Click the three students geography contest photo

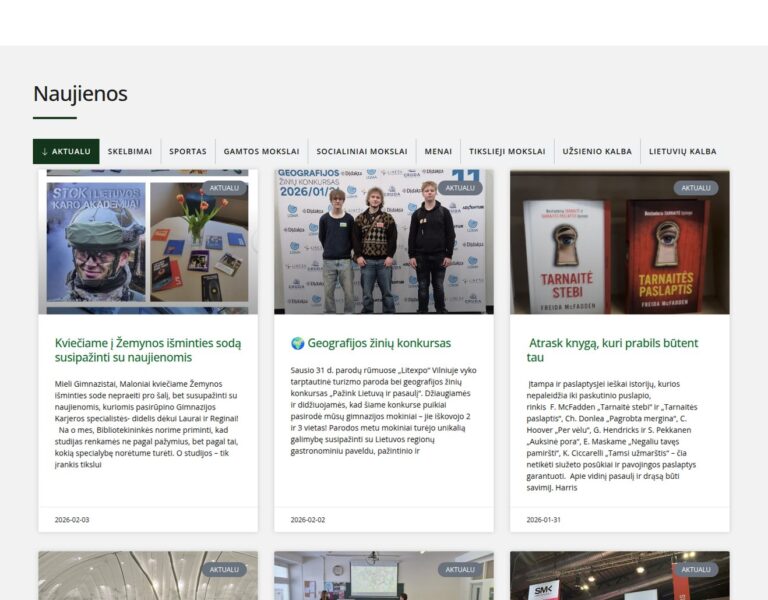pyautogui.click(x=384, y=245)
